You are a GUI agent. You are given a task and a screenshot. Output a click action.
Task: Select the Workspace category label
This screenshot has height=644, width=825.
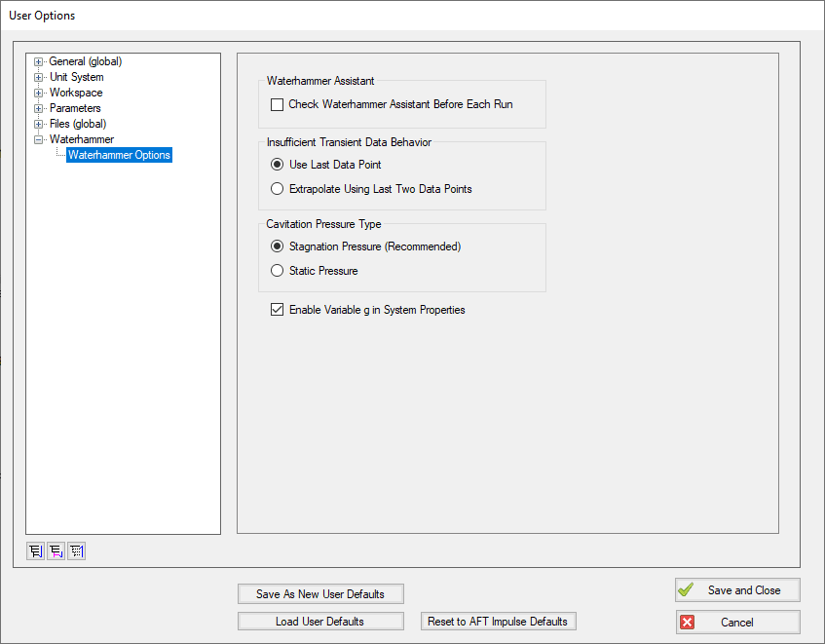[x=76, y=93]
